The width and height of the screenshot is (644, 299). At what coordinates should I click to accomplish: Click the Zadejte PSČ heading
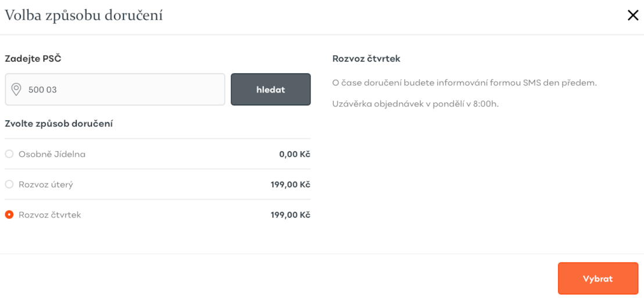(33, 58)
